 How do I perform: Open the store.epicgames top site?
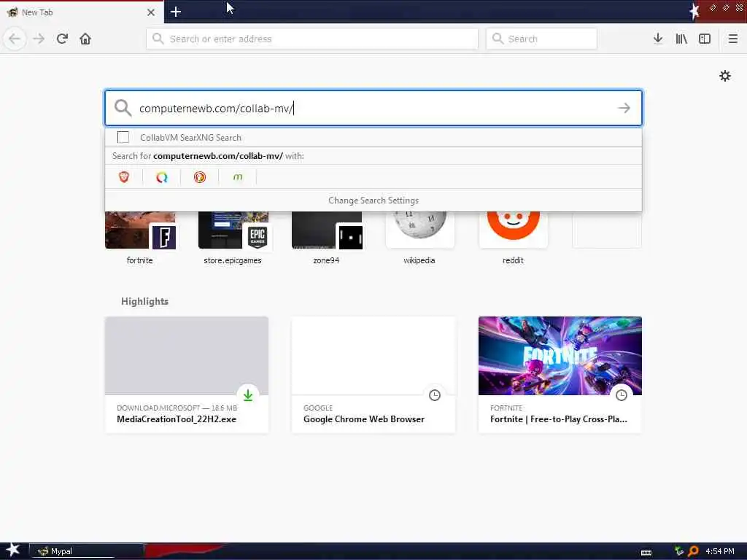pos(233,238)
